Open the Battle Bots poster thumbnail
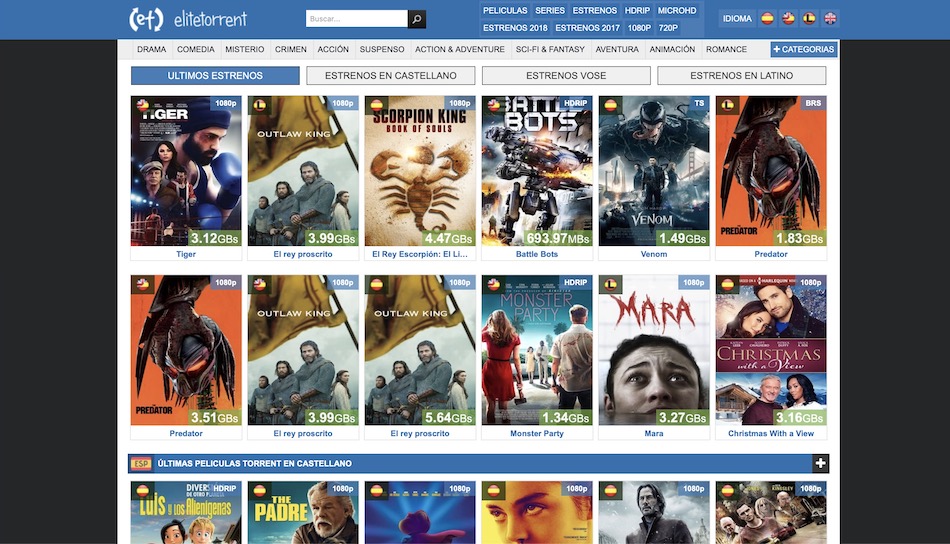This screenshot has width=950, height=544. click(x=536, y=171)
